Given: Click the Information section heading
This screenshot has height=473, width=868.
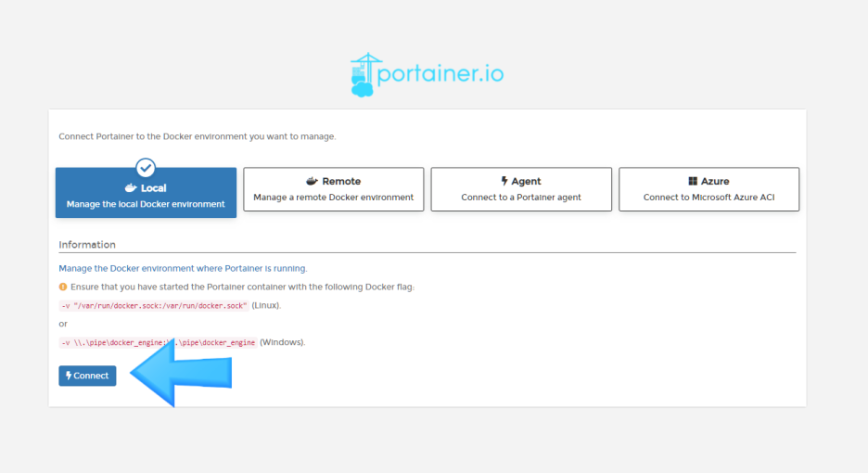Looking at the screenshot, I should coord(87,245).
